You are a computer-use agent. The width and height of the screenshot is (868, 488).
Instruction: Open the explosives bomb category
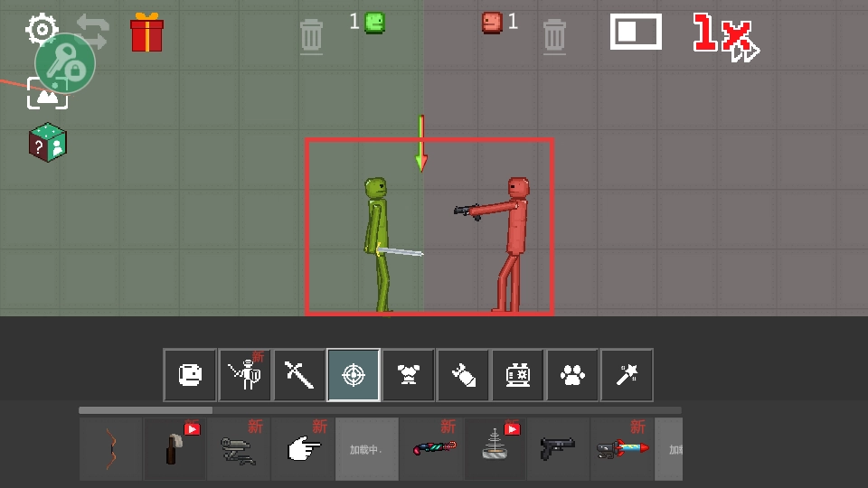[463, 375]
